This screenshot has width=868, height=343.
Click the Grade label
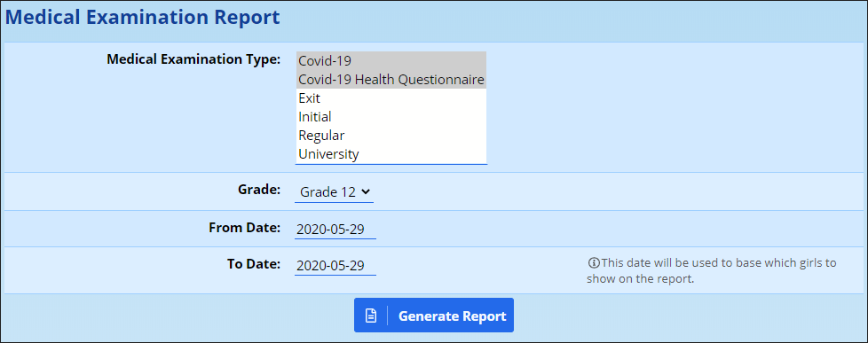click(x=259, y=189)
